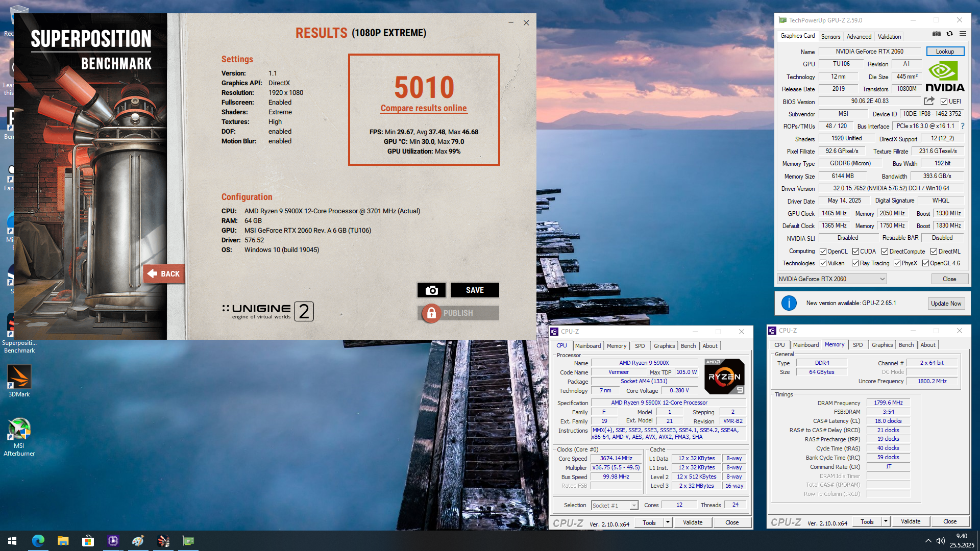Open Microsoft Store from the taskbar
The image size is (980, 551).
(88, 541)
